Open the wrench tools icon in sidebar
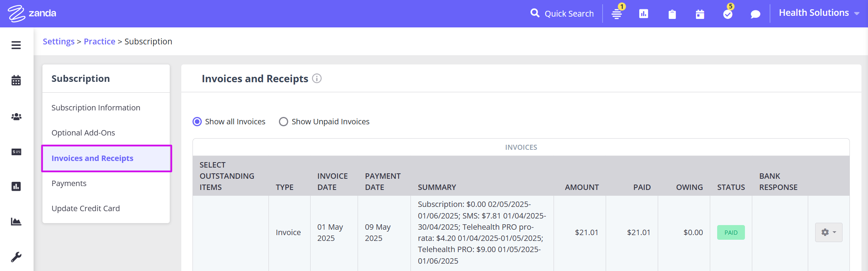The width and height of the screenshot is (868, 271). [x=16, y=257]
